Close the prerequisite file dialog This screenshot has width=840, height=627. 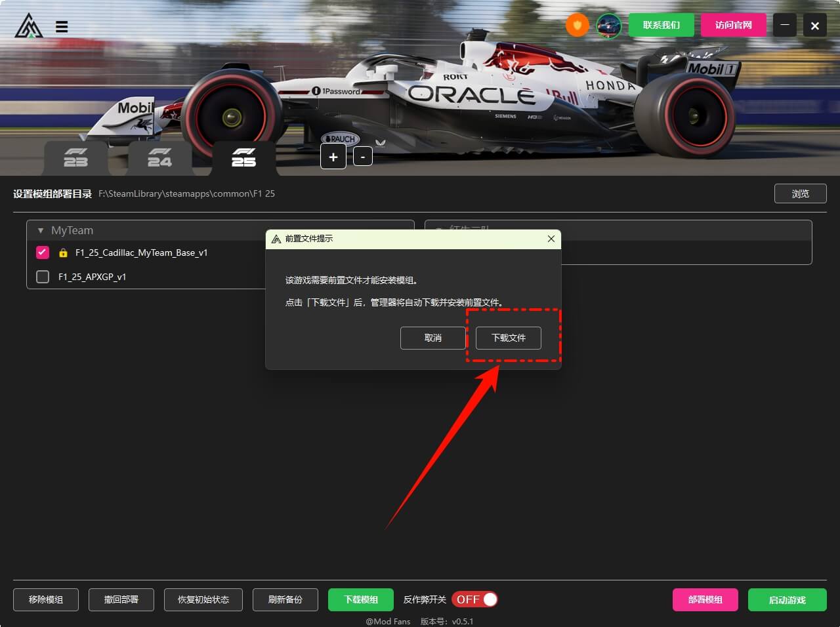click(551, 239)
